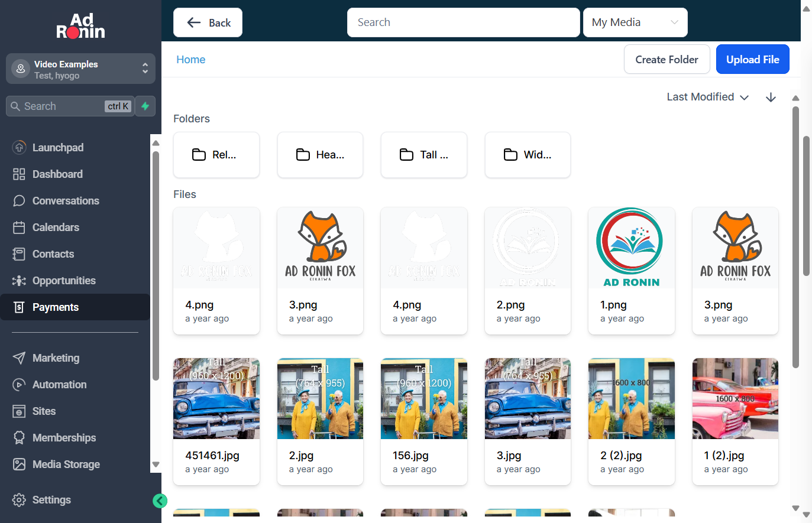The width and height of the screenshot is (812, 523).
Task: Open the folder labeled Wid...
Action: click(x=528, y=155)
